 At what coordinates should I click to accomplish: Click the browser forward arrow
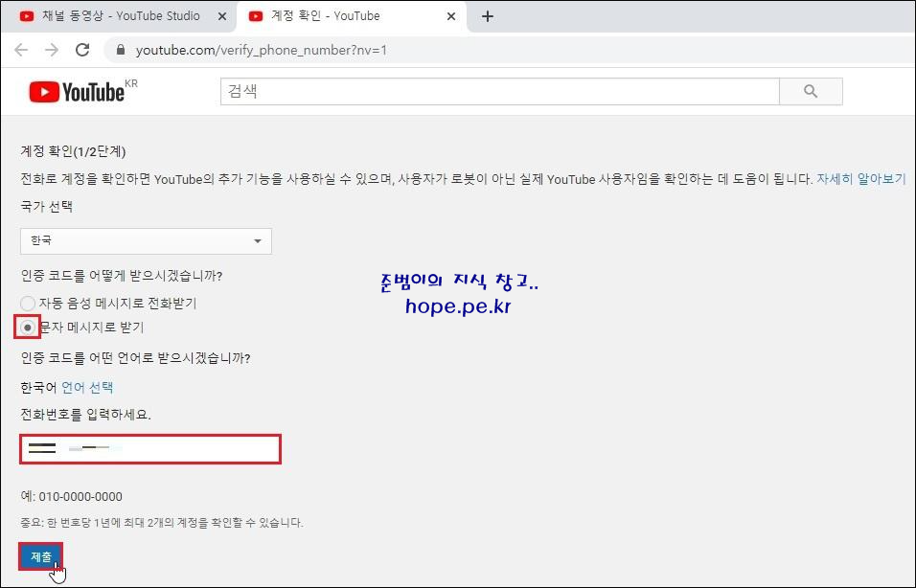click(52, 50)
